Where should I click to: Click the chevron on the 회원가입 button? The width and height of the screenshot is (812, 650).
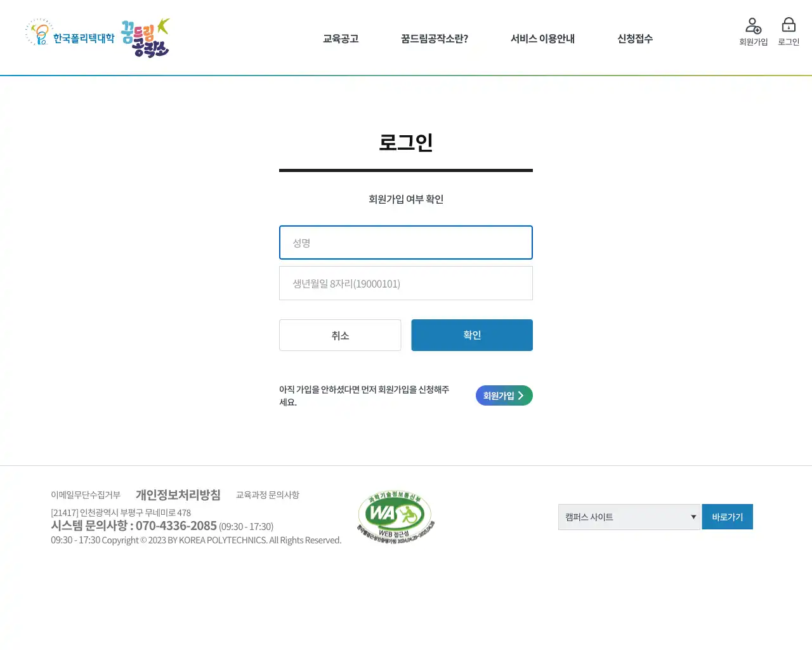pos(522,395)
